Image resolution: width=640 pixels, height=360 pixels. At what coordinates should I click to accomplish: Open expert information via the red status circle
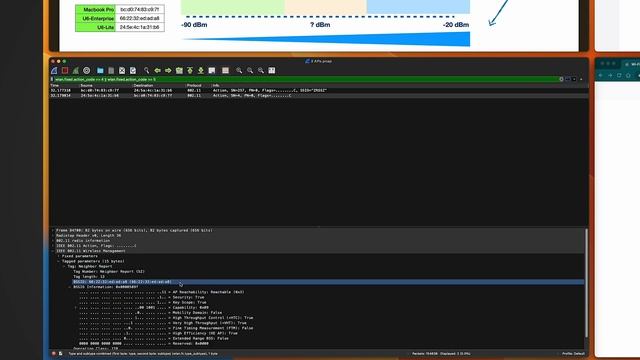coord(53,353)
